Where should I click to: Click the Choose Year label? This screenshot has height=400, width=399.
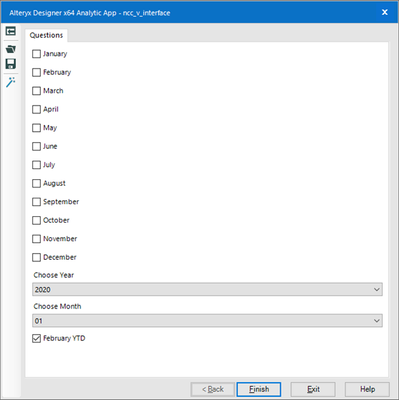[x=54, y=275]
